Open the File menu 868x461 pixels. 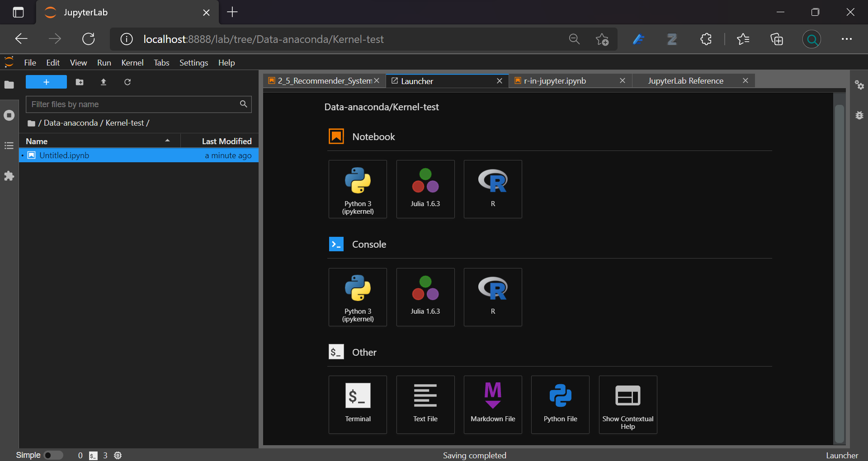[x=30, y=62]
